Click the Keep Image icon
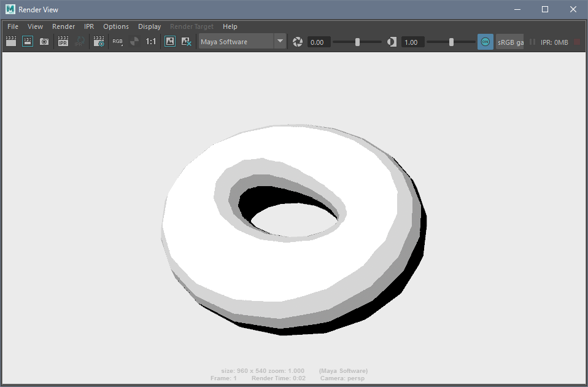This screenshot has height=387, width=588. 170,42
